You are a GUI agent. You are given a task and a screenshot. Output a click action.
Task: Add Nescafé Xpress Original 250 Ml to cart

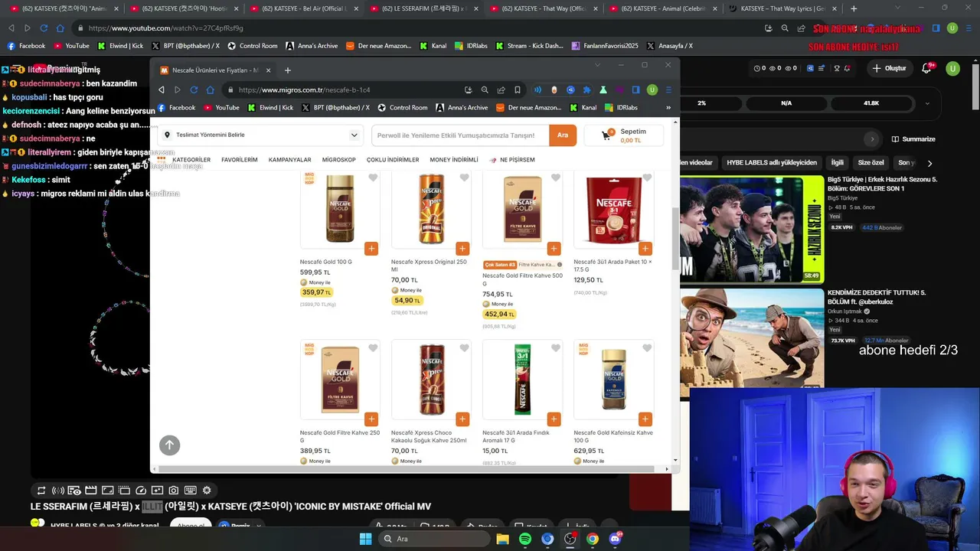[462, 249]
